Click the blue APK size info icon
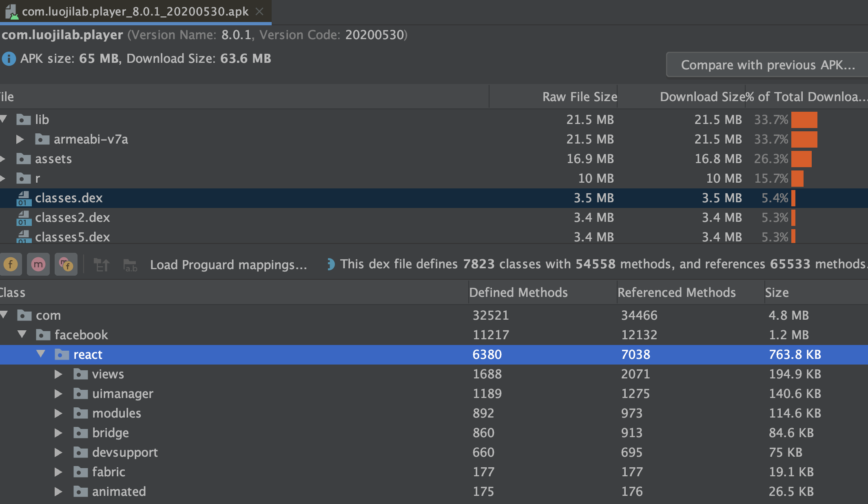This screenshot has width=868, height=504. pyautogui.click(x=9, y=59)
